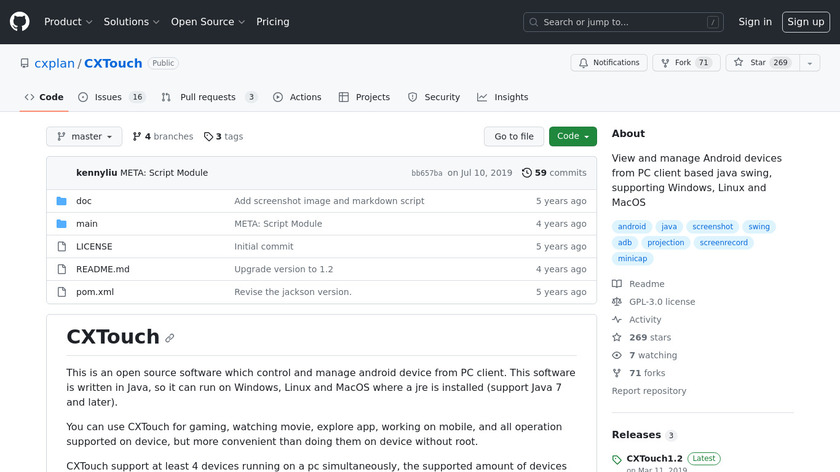Open the README.md file link

(102, 269)
